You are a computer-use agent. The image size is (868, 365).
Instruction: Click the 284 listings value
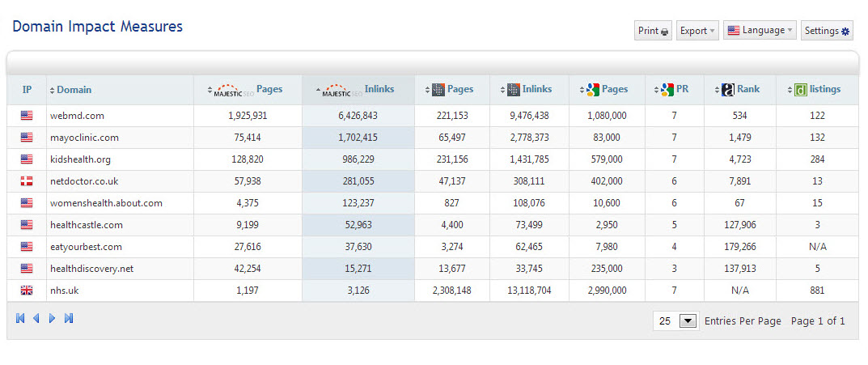coord(816,159)
